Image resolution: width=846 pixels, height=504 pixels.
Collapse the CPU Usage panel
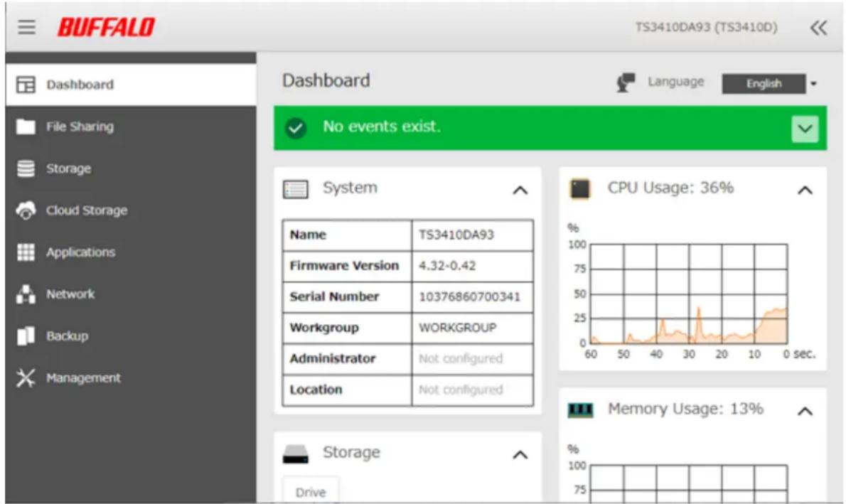click(805, 190)
